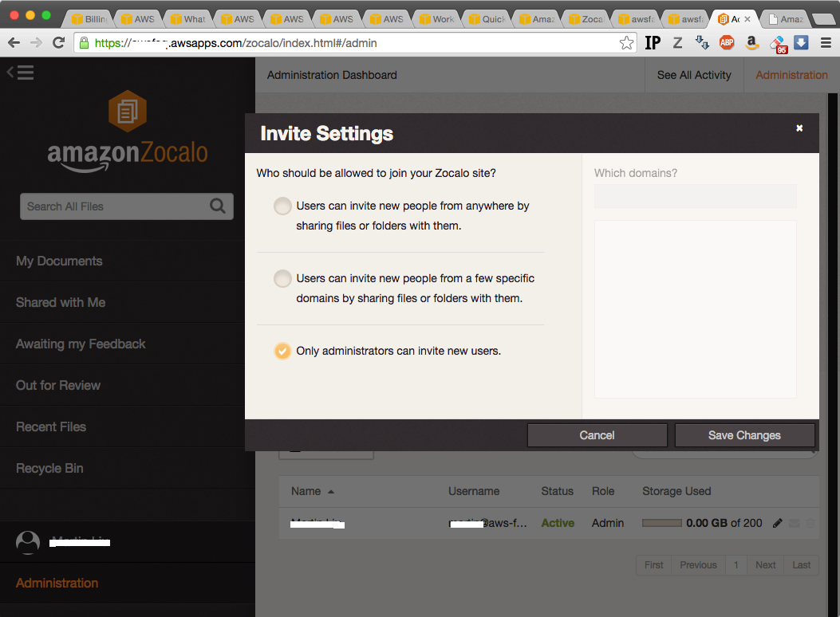The height and width of the screenshot is (617, 840).
Task: Click the 'Admin' role cell
Action: tap(608, 524)
